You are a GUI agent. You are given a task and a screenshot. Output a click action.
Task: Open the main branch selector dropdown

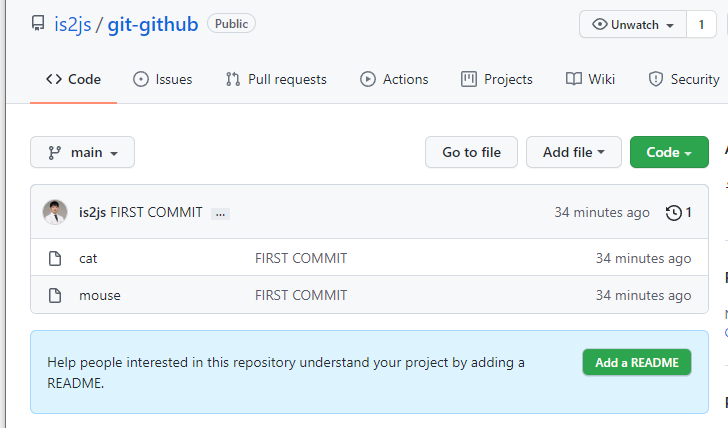(x=83, y=152)
